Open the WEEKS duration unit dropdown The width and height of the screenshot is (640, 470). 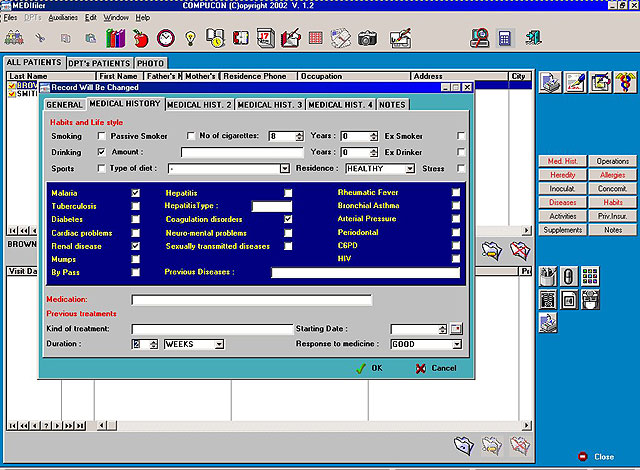[219, 344]
